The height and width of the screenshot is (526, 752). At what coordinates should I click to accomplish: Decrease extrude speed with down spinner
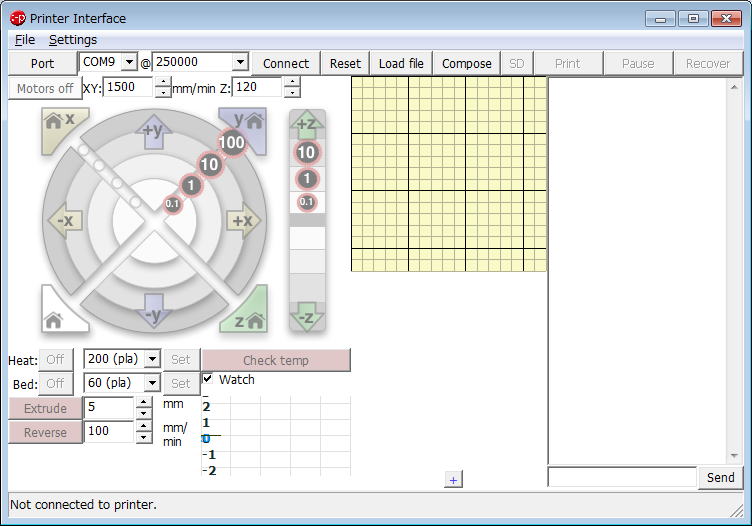tap(144, 437)
